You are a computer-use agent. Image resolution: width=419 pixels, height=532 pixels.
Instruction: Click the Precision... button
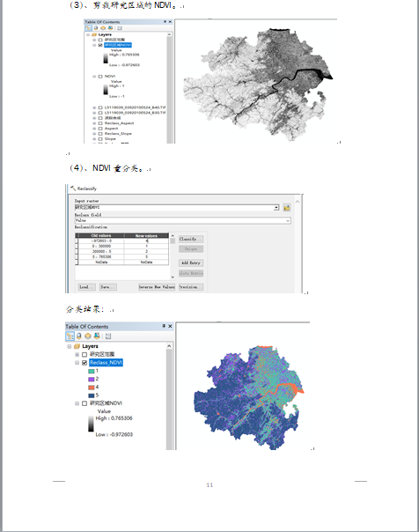191,287
